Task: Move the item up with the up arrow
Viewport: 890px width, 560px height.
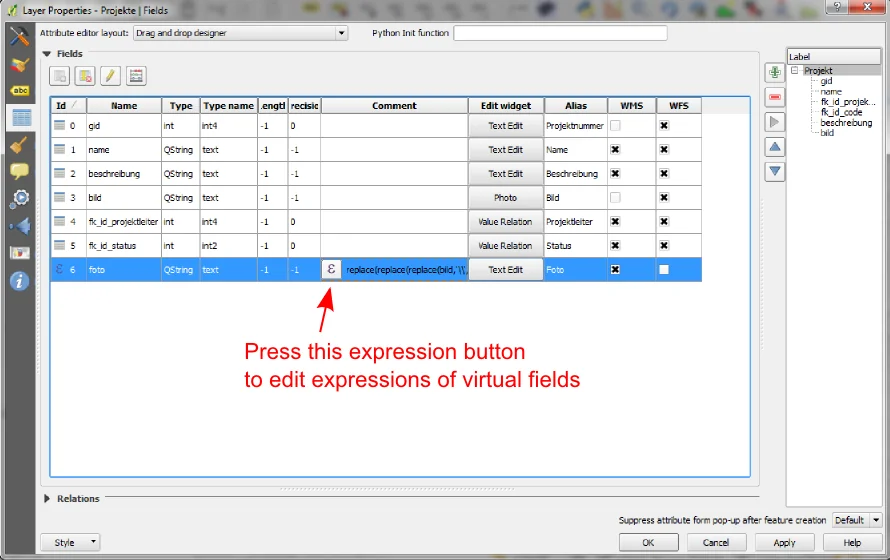Action: pos(775,147)
